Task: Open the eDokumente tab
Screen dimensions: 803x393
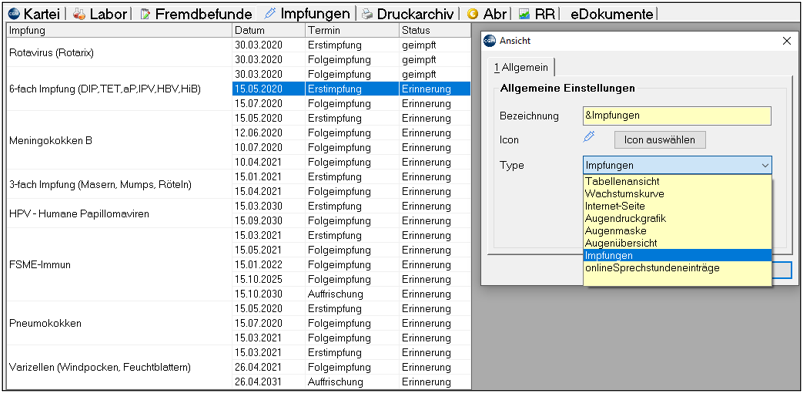Action: point(611,13)
